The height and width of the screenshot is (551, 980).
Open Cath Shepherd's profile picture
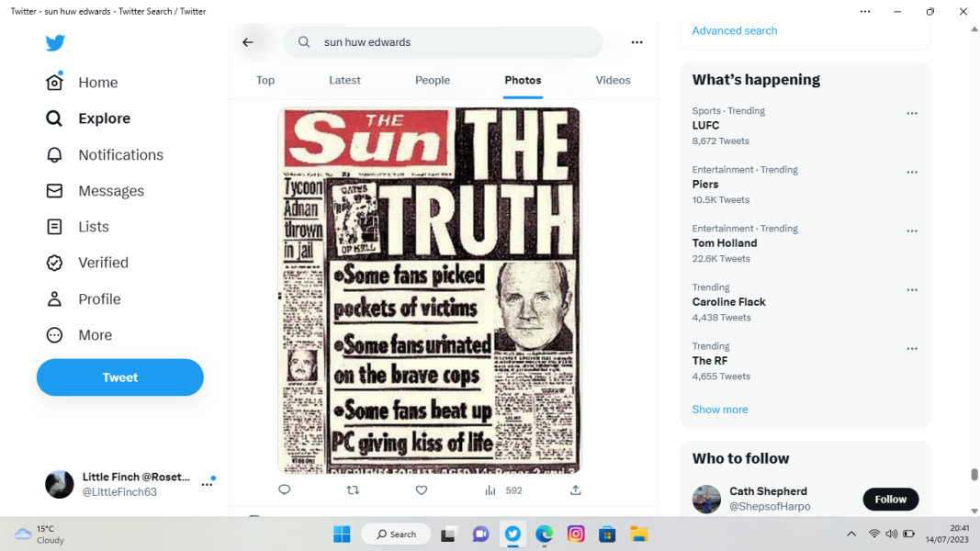(707, 500)
